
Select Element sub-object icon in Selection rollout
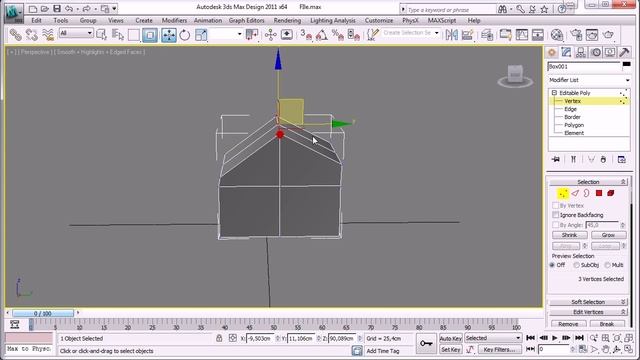(611, 193)
